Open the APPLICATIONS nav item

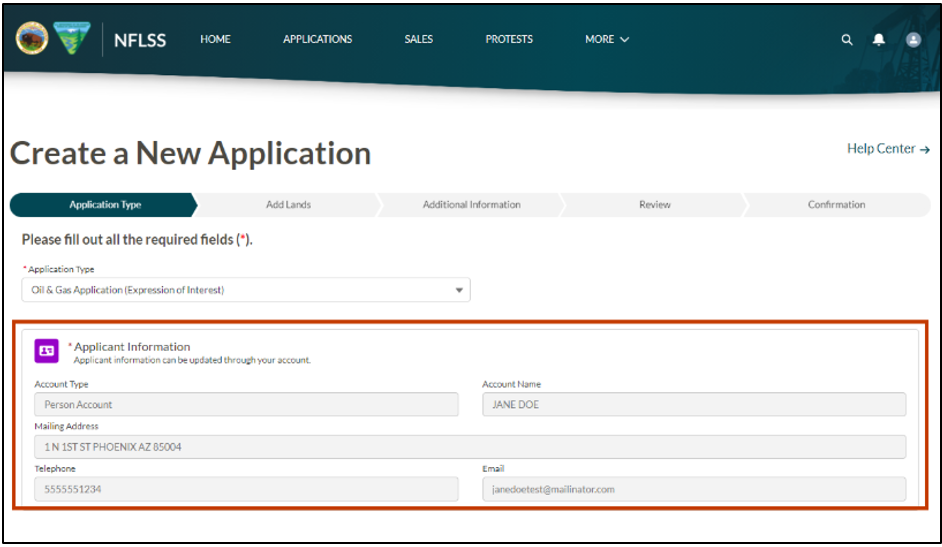coord(318,39)
